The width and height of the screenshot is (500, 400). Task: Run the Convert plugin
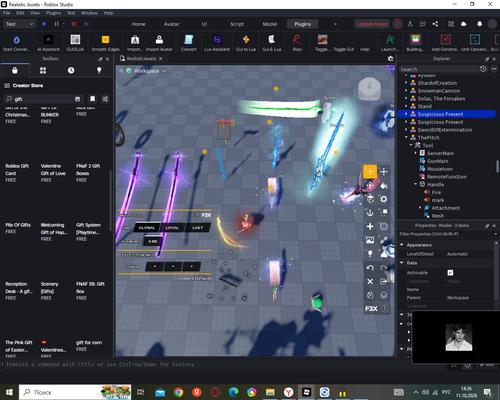coord(189,43)
